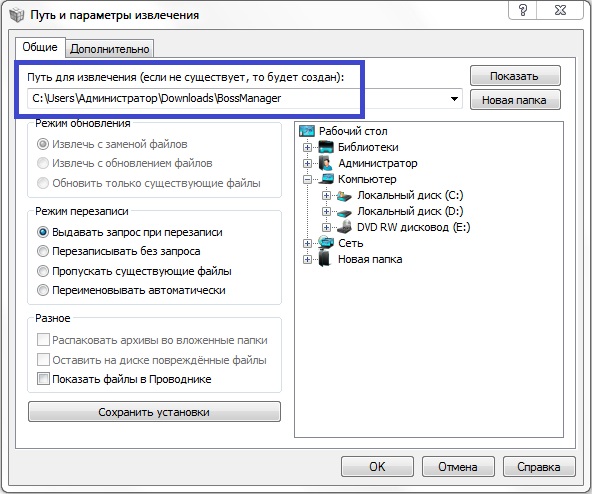This screenshot has width=592, height=494.
Task: Click the Показать button
Action: pos(515,76)
